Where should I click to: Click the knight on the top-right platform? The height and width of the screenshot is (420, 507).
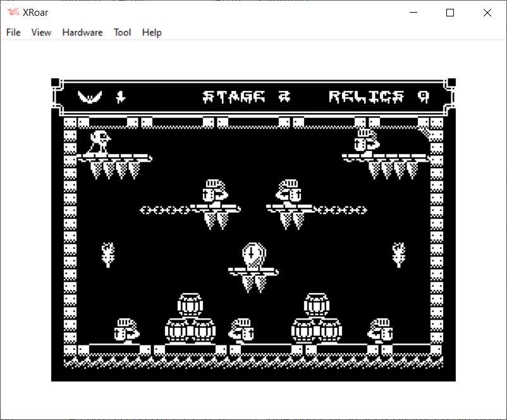point(365,141)
